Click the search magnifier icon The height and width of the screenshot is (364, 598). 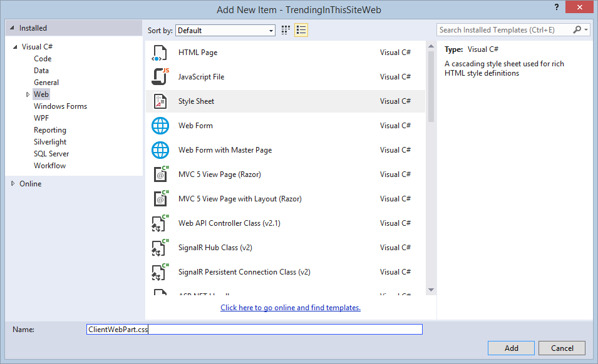[577, 29]
